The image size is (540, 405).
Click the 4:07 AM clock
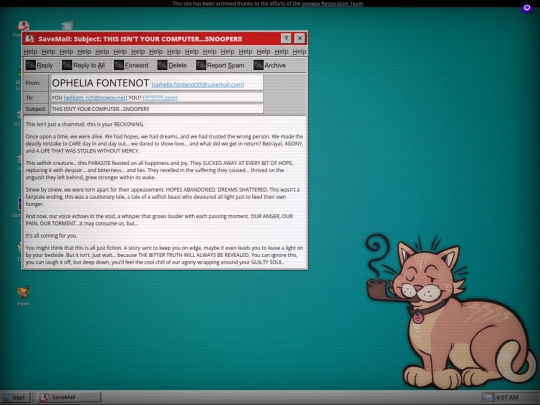pos(507,397)
